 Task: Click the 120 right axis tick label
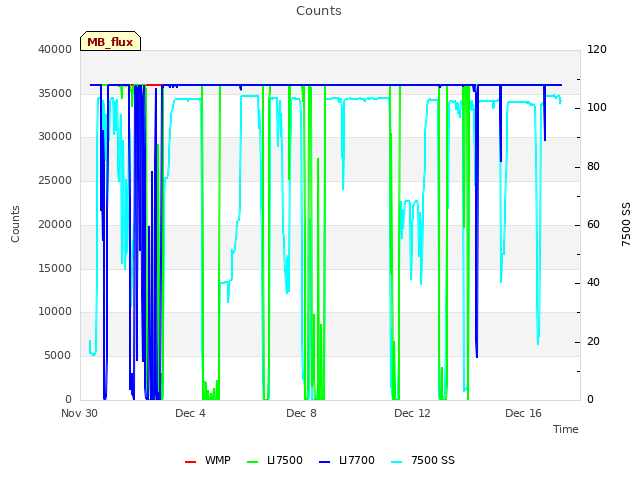(x=597, y=49)
